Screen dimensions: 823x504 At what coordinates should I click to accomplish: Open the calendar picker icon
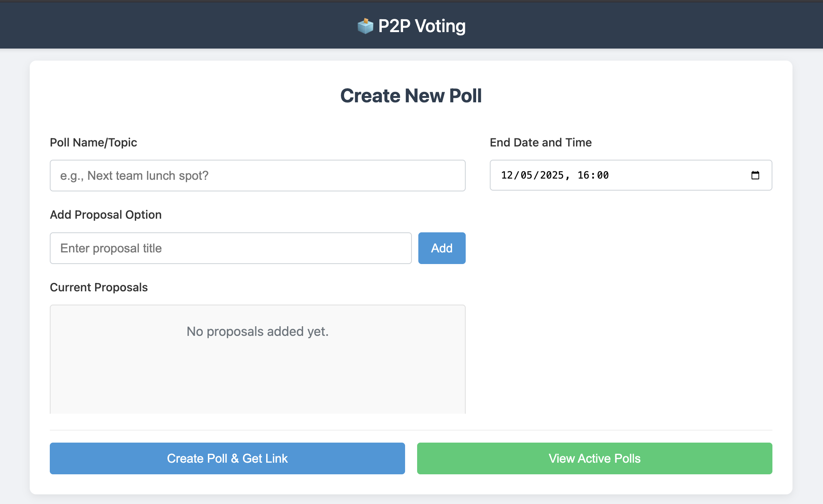[x=755, y=175]
